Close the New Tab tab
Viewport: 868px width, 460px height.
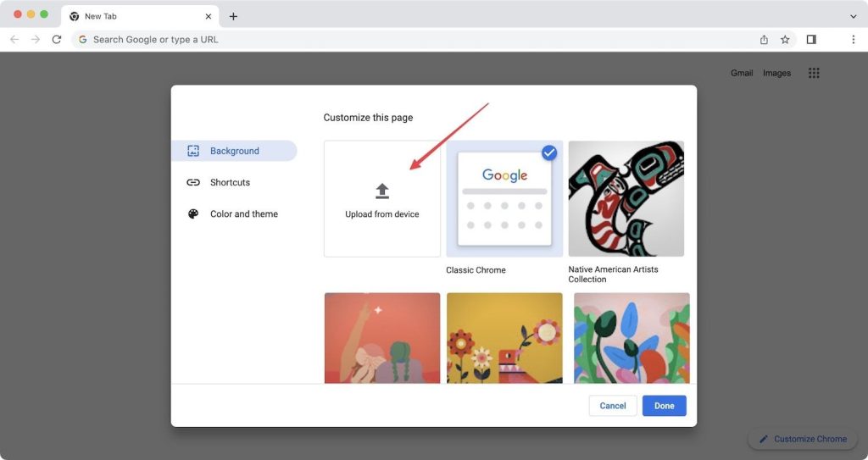click(x=209, y=17)
